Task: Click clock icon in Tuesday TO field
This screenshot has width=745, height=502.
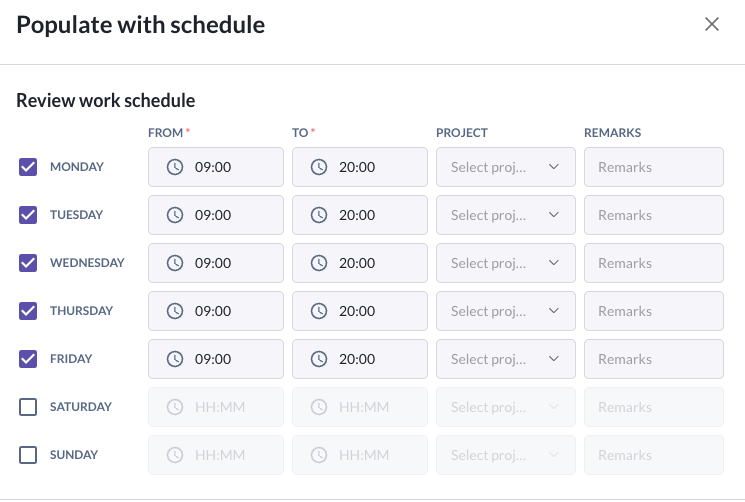Action: (x=319, y=215)
